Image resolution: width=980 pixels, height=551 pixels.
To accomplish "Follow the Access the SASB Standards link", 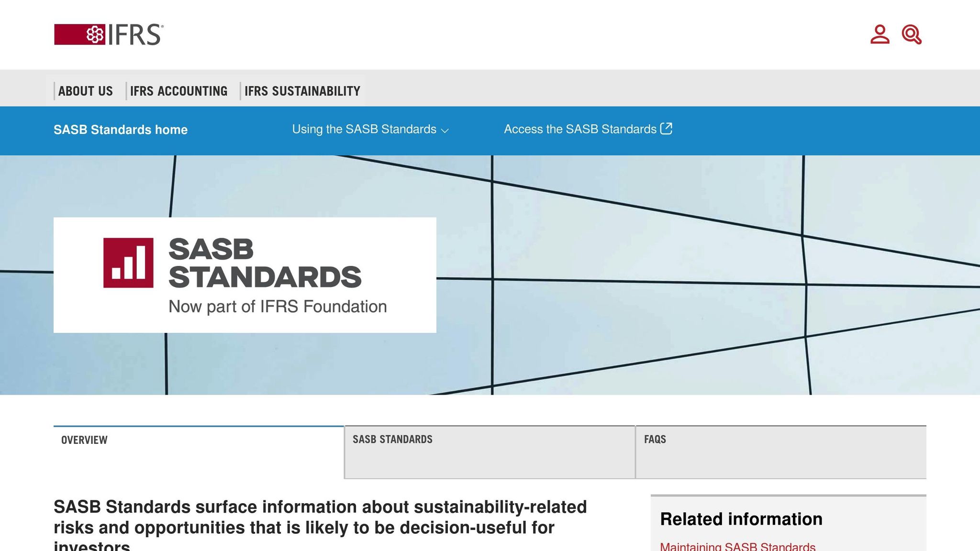I will point(579,129).
